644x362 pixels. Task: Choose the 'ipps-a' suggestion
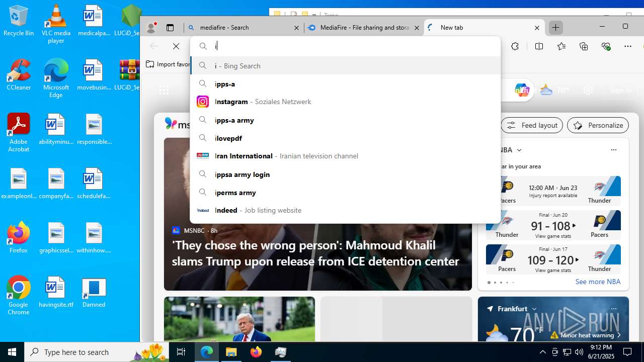[345, 83]
